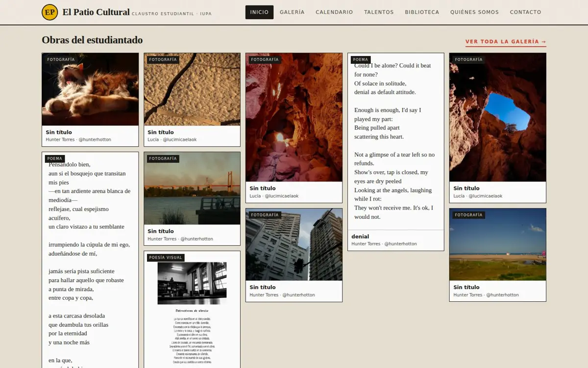The width and height of the screenshot is (588, 368).
Task: Click poem line 'Pensándolo bien,'
Action: point(70,164)
